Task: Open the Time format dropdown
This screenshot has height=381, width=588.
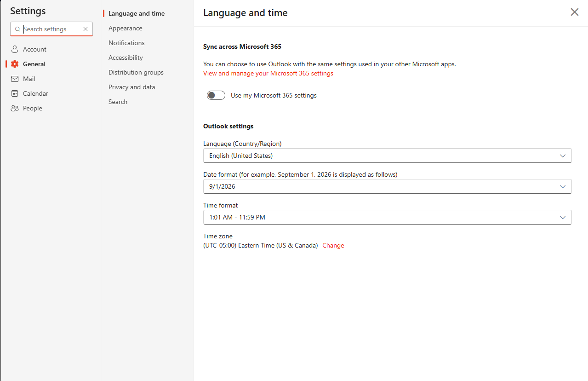Action: [387, 217]
